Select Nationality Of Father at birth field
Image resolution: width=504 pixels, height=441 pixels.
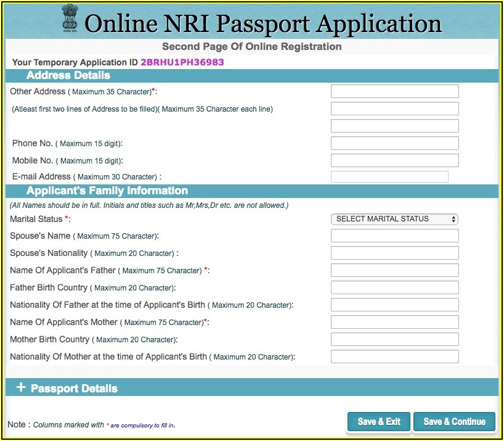(394, 305)
